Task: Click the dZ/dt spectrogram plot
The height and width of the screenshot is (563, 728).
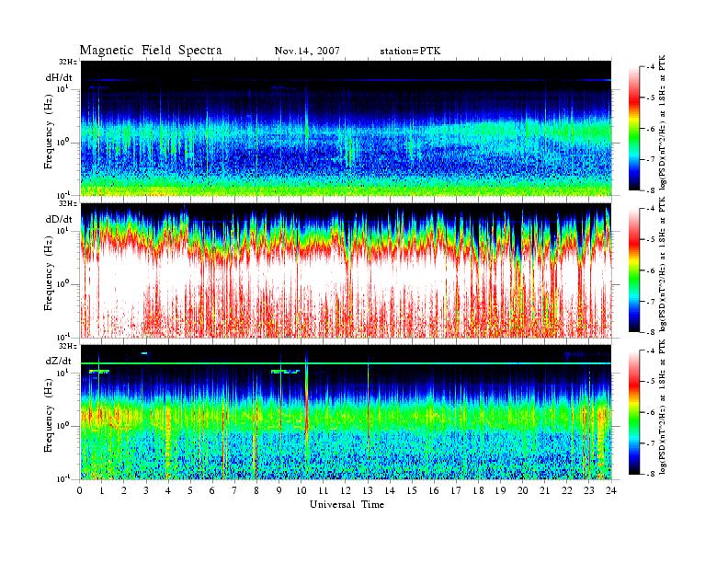Action: click(347, 412)
